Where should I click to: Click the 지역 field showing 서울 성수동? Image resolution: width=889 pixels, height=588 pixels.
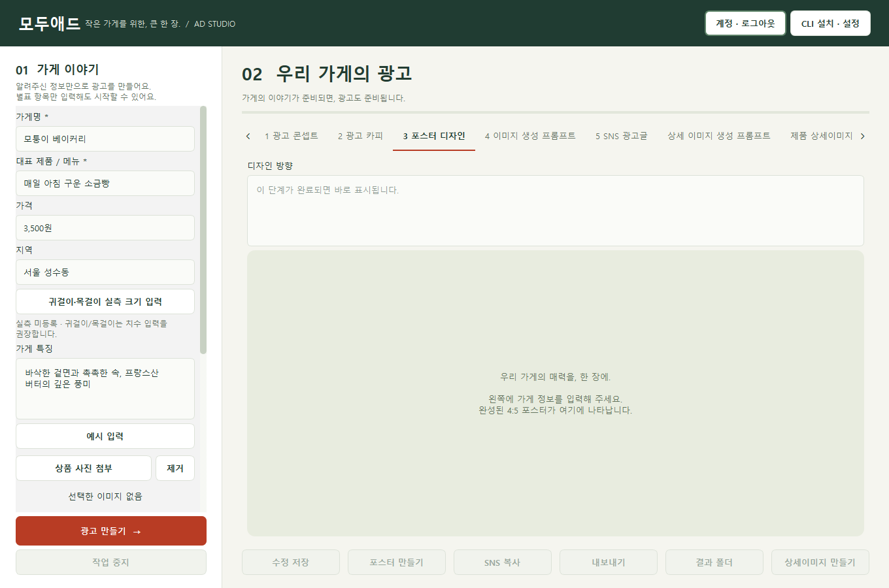pyautogui.click(x=105, y=272)
